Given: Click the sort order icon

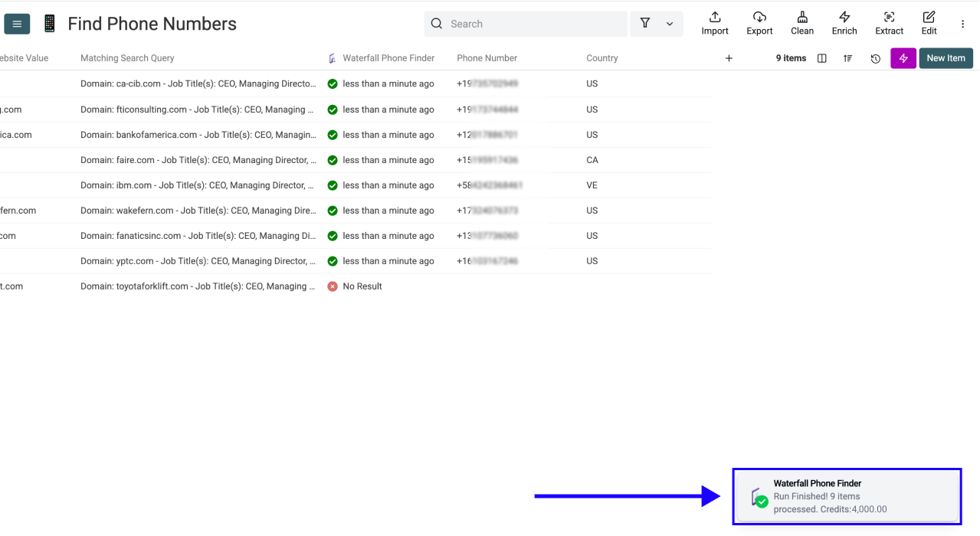Looking at the screenshot, I should click(x=847, y=58).
